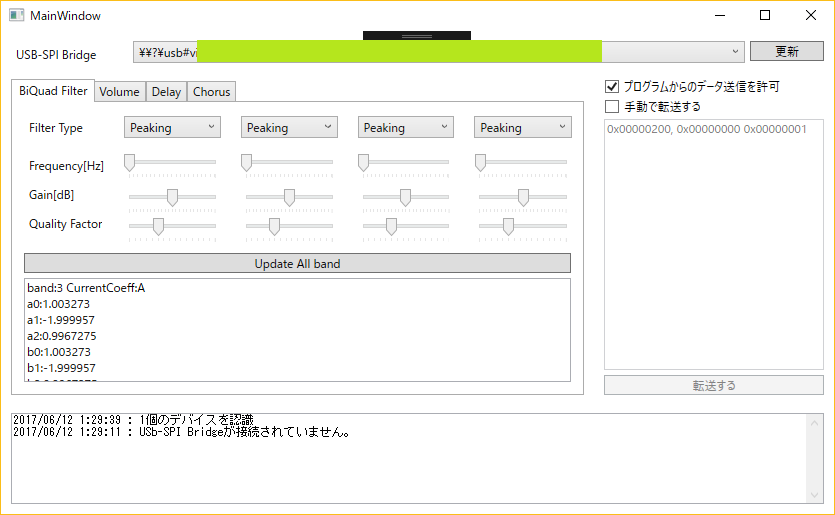
Task: Click the 更新 refresh button
Action: click(787, 51)
